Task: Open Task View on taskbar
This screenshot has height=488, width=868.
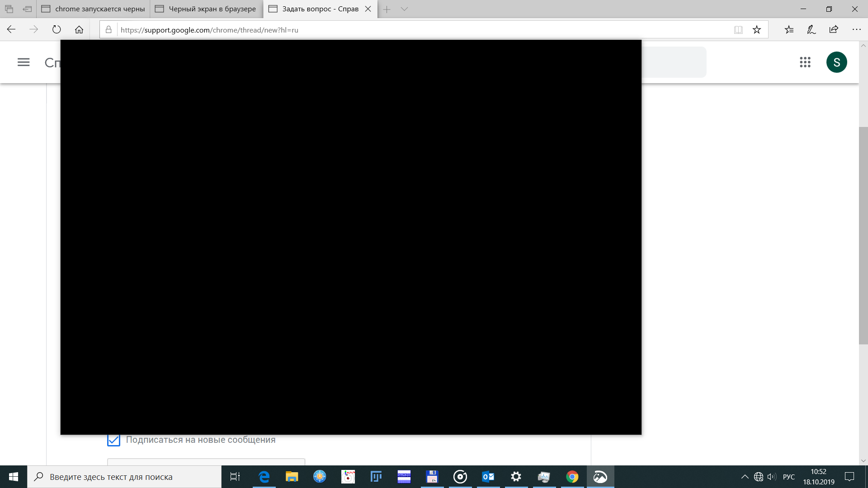Action: click(235, 477)
